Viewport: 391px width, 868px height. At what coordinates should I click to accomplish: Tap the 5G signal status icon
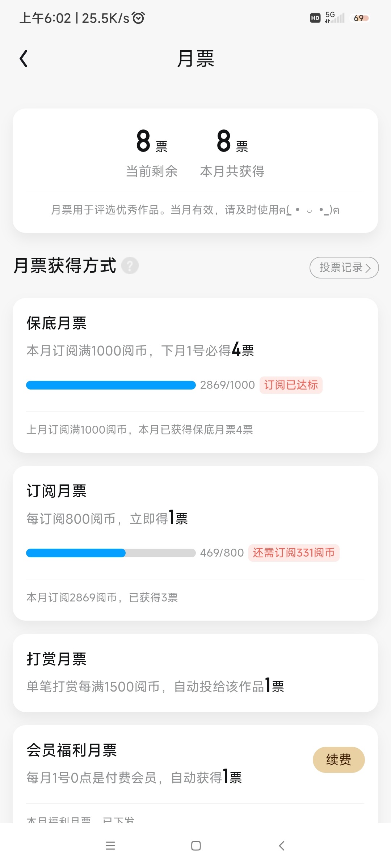pyautogui.click(x=335, y=17)
